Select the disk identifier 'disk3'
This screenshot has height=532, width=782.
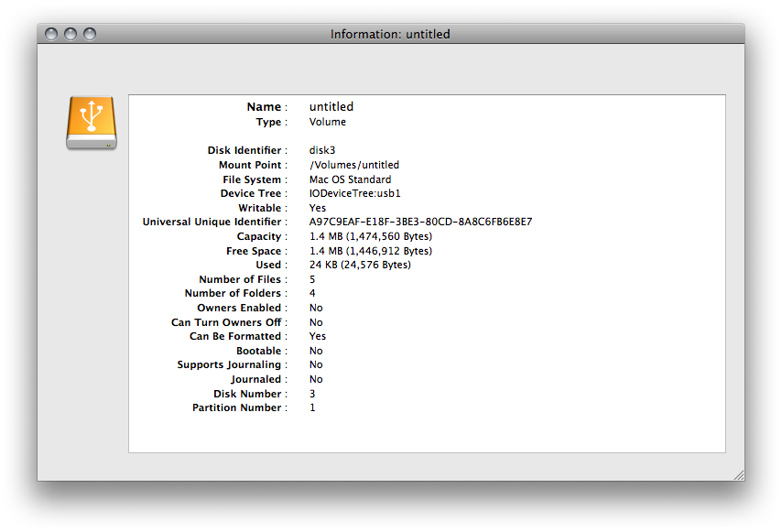(x=322, y=150)
